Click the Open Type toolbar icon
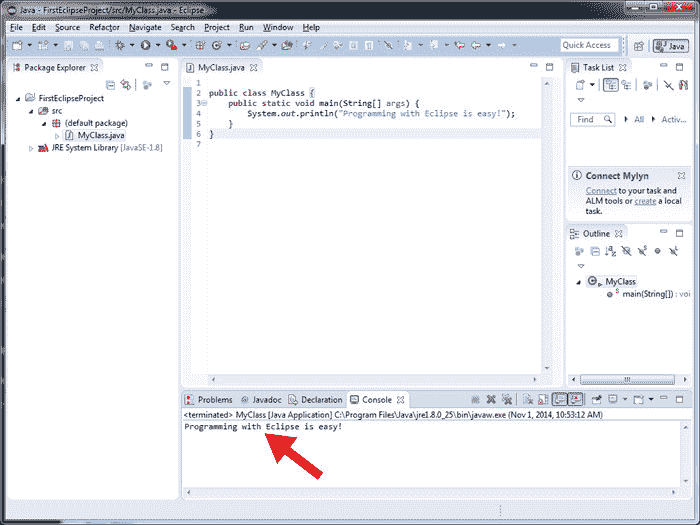This screenshot has height=525, width=700. pyautogui.click(x=245, y=45)
